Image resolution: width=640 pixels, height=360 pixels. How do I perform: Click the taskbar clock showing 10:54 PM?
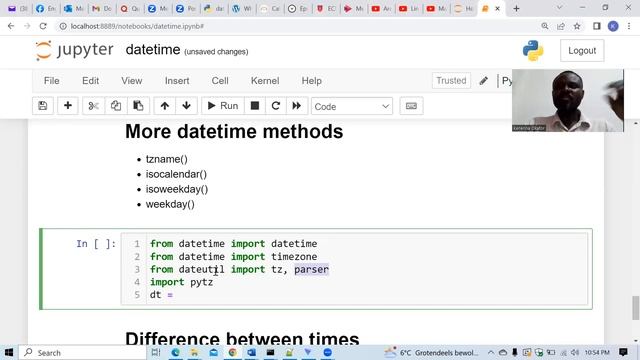click(x=597, y=352)
